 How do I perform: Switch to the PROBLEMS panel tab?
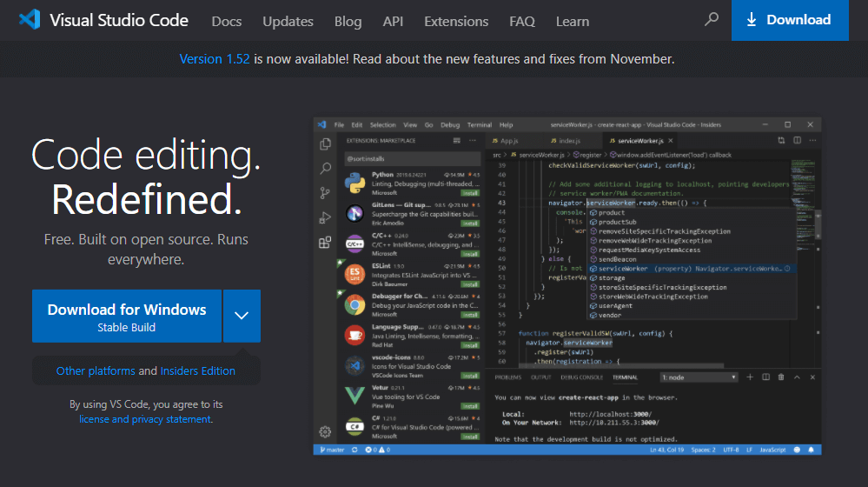point(507,377)
